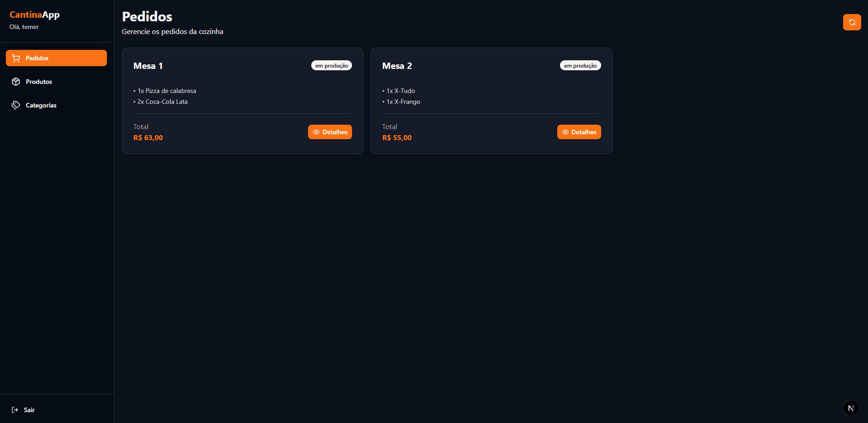Click the 'em produção' status badge on Mesa 2
Viewport: 868px width, 423px height.
pos(580,65)
